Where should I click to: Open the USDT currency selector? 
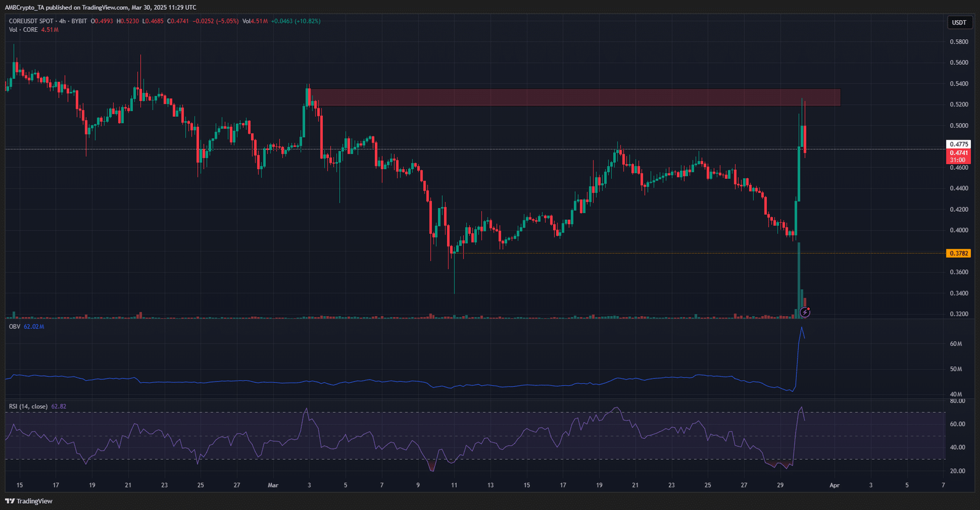[x=959, y=23]
